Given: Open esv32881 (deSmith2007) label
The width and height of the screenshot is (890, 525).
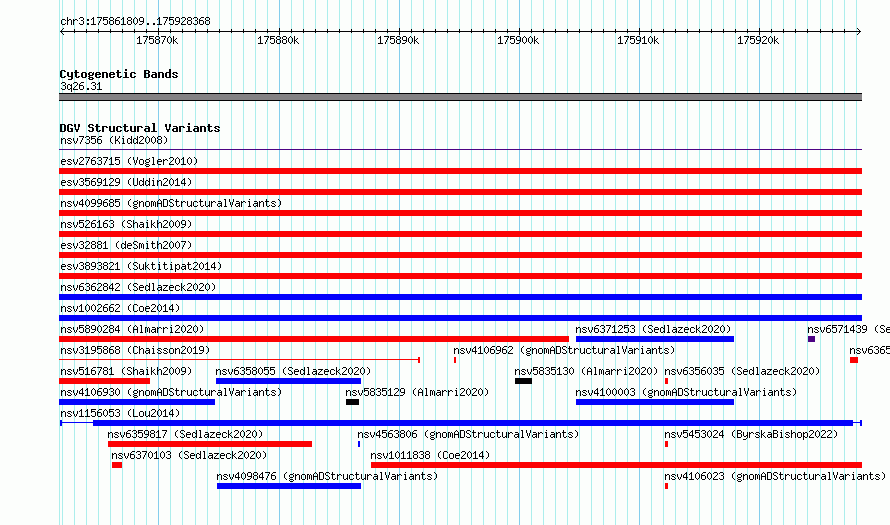Looking at the screenshot, I should tap(126, 245).
